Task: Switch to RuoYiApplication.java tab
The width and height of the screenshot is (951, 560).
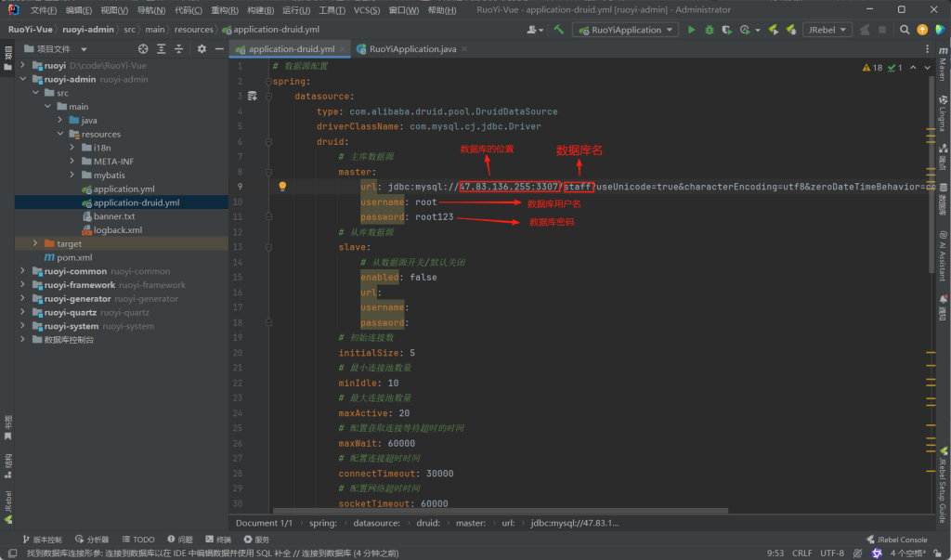Action: tap(412, 49)
